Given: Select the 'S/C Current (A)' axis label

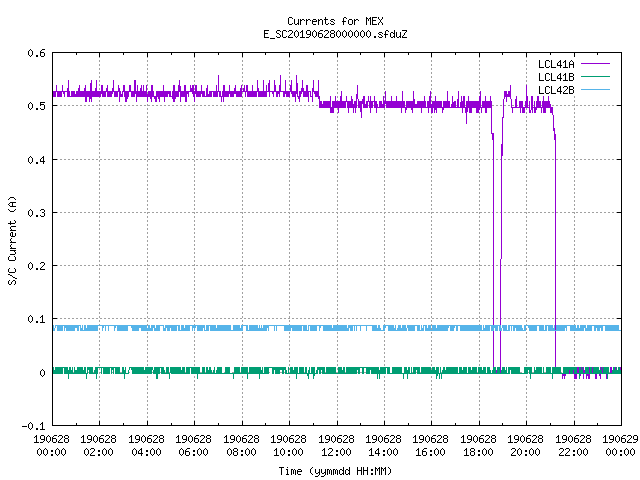Looking at the screenshot, I should [12, 240].
